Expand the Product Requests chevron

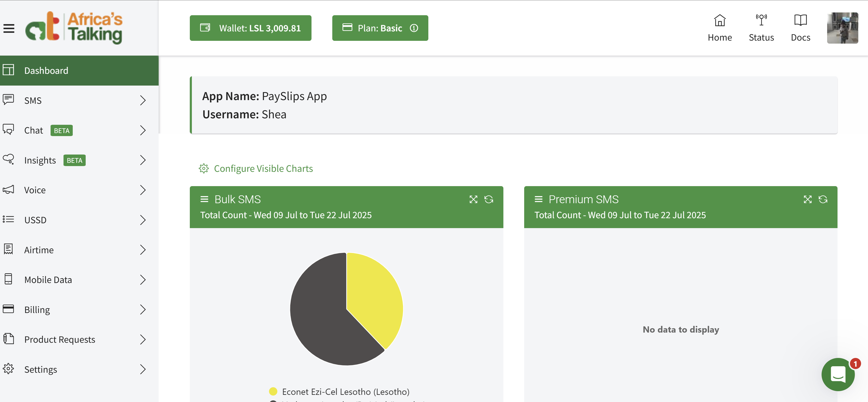143,339
